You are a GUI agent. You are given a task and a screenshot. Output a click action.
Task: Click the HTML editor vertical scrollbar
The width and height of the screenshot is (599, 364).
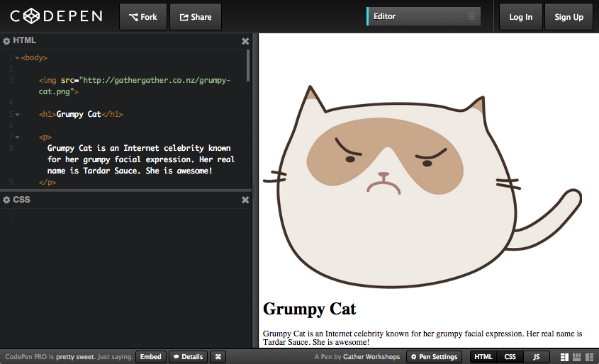tap(248, 66)
